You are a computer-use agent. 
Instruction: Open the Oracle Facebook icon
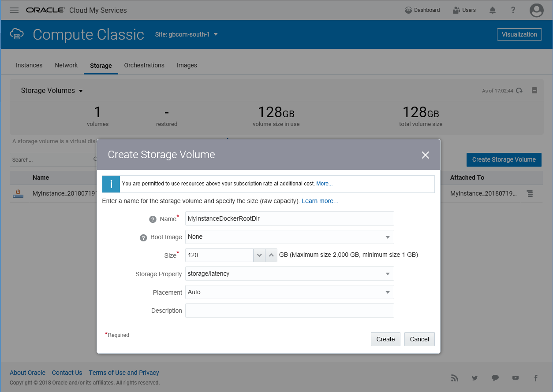[x=536, y=378]
